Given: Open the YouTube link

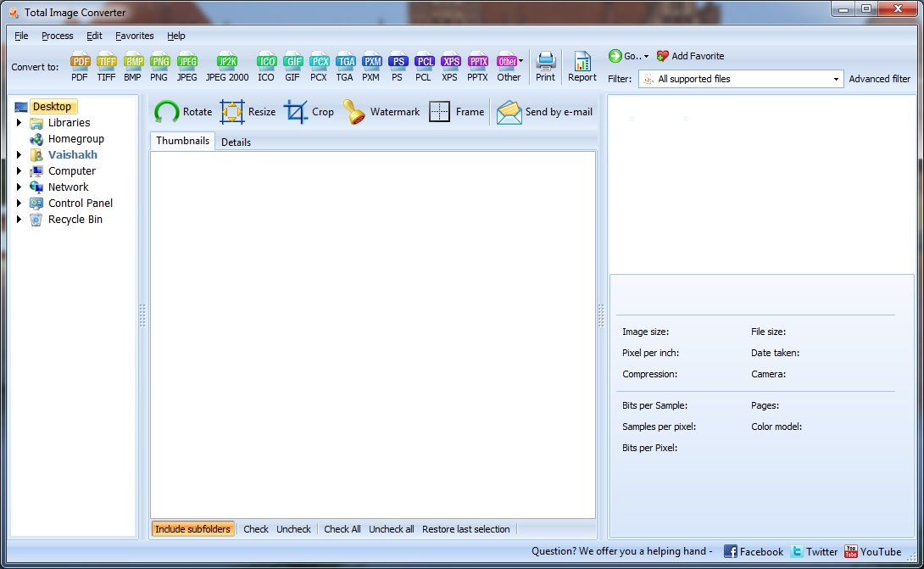Looking at the screenshot, I should tap(873, 551).
